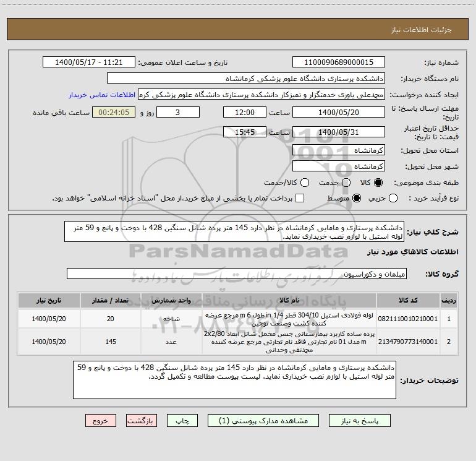This screenshot has width=476, height=461.
Task: Click the unit cell شاخه
Action: tap(171, 319)
